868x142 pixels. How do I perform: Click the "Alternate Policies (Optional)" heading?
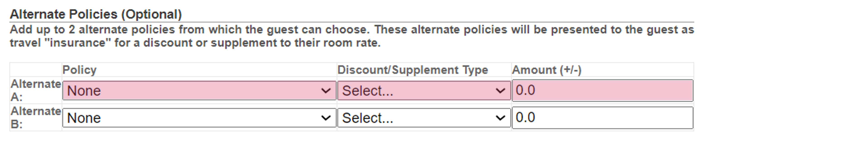pos(96,14)
